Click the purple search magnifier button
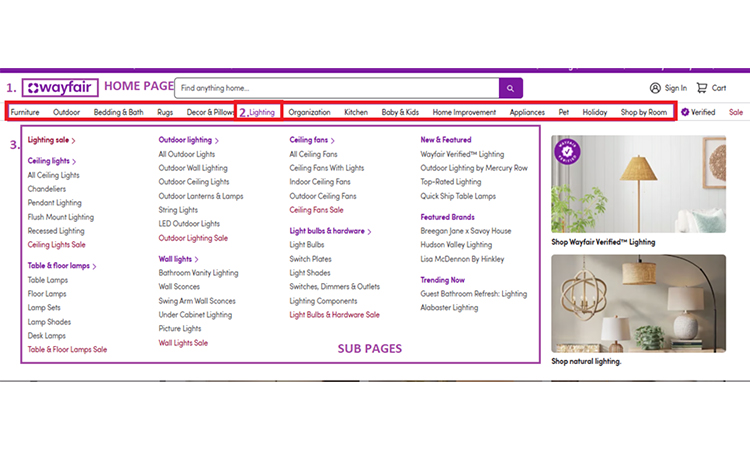 click(x=510, y=88)
